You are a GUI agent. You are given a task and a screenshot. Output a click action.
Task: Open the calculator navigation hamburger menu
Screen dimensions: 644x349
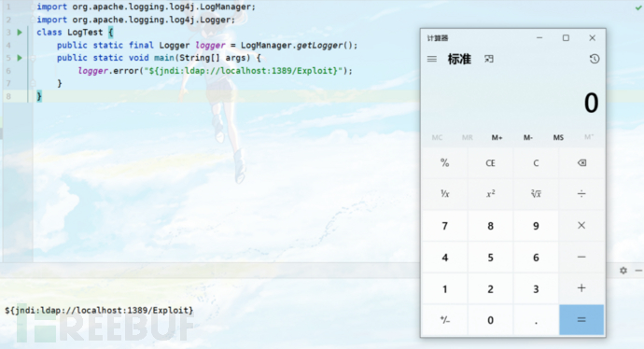click(431, 59)
